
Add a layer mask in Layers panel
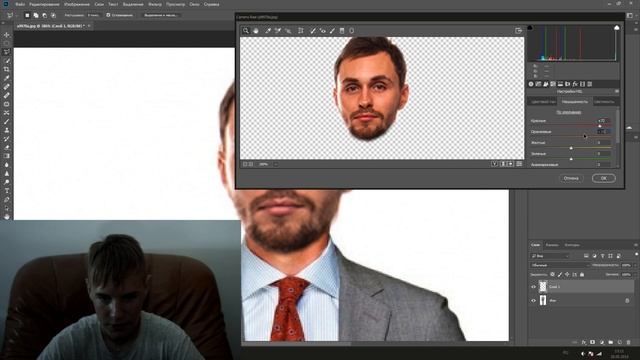pos(593,342)
